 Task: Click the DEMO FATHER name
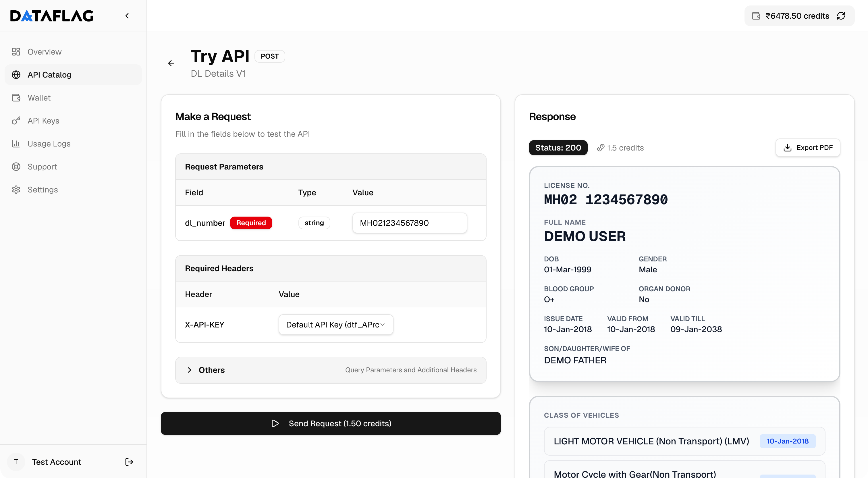[x=575, y=360]
